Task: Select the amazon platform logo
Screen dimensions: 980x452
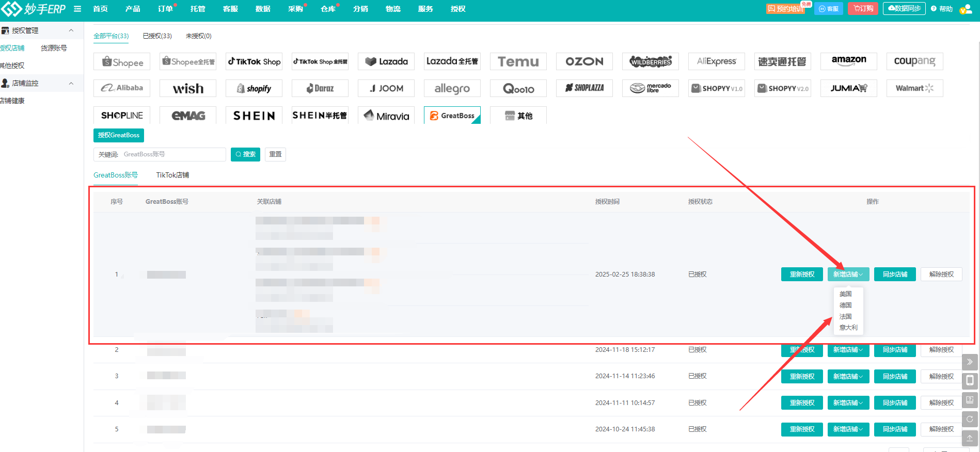Action: (849, 61)
